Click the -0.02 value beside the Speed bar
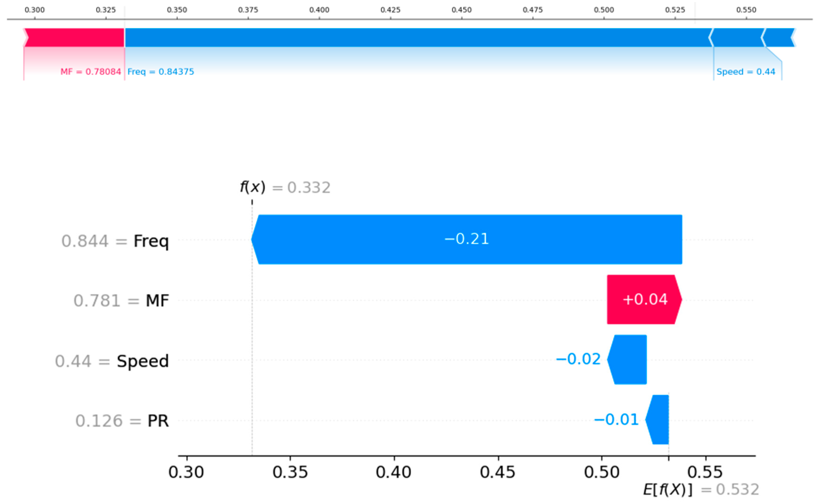Screen dimensions: 820x504 click(x=578, y=359)
